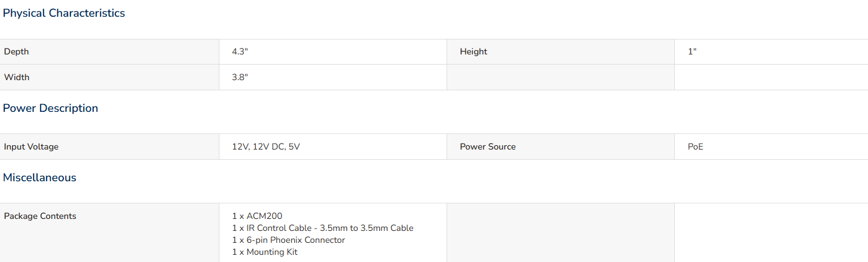Click the 1" height value

(x=692, y=52)
